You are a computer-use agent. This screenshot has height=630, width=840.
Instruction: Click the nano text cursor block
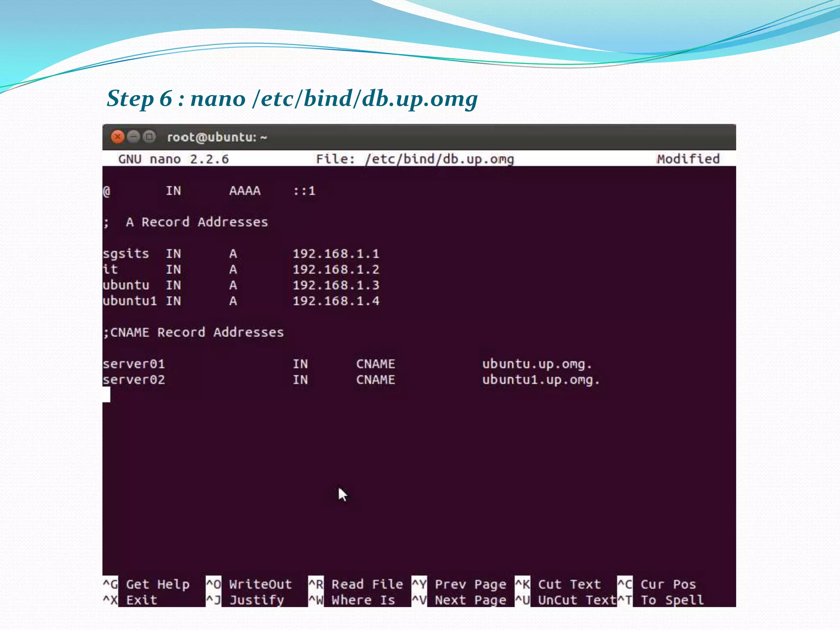pos(106,395)
